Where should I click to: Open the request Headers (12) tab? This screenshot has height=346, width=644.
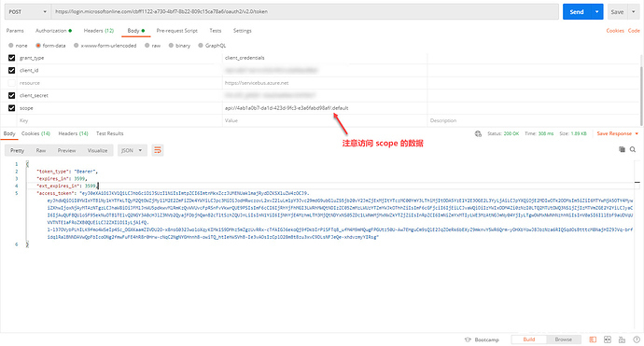point(99,31)
